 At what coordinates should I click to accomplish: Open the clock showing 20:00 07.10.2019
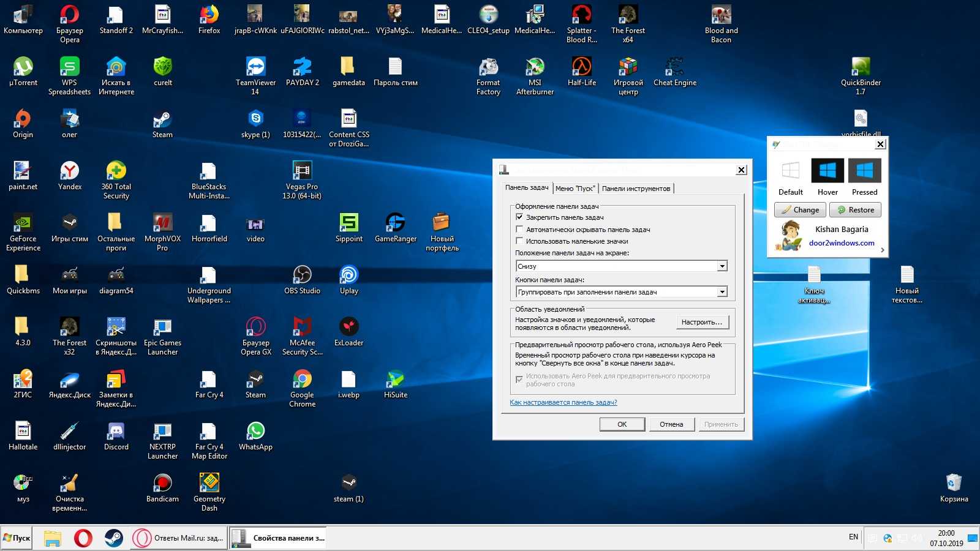946,538
